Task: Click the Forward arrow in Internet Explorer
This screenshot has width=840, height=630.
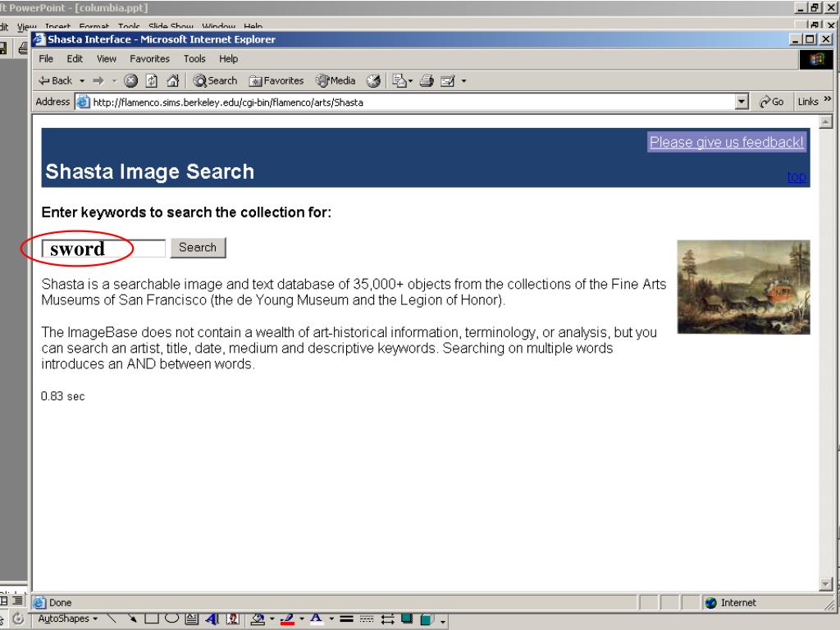Action: coord(98,81)
